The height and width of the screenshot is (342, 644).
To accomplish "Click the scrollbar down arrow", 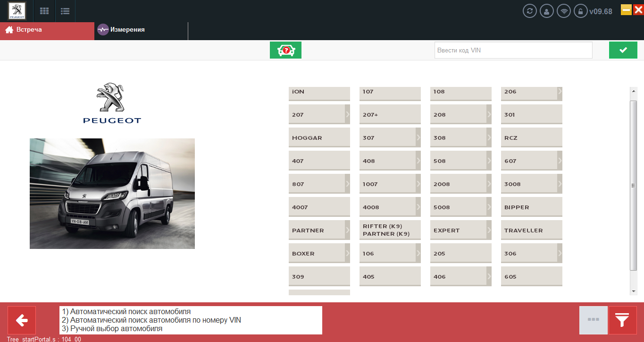I will point(634,291).
